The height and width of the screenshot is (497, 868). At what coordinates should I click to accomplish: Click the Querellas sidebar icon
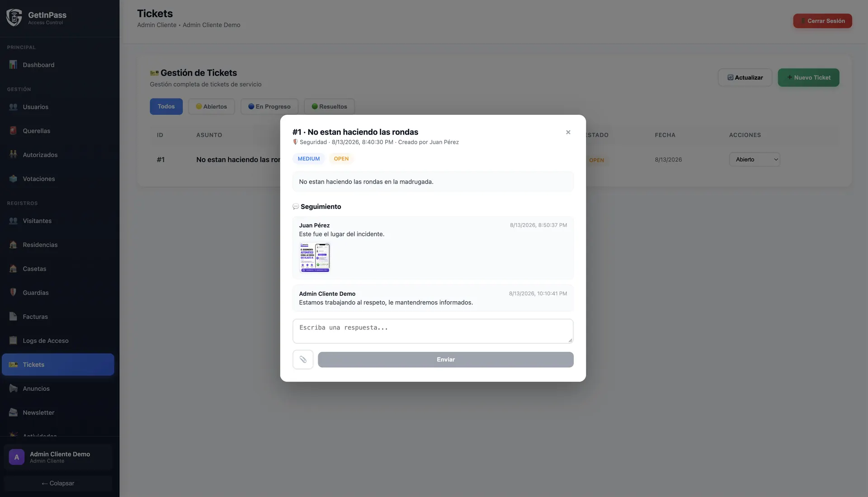pos(13,131)
